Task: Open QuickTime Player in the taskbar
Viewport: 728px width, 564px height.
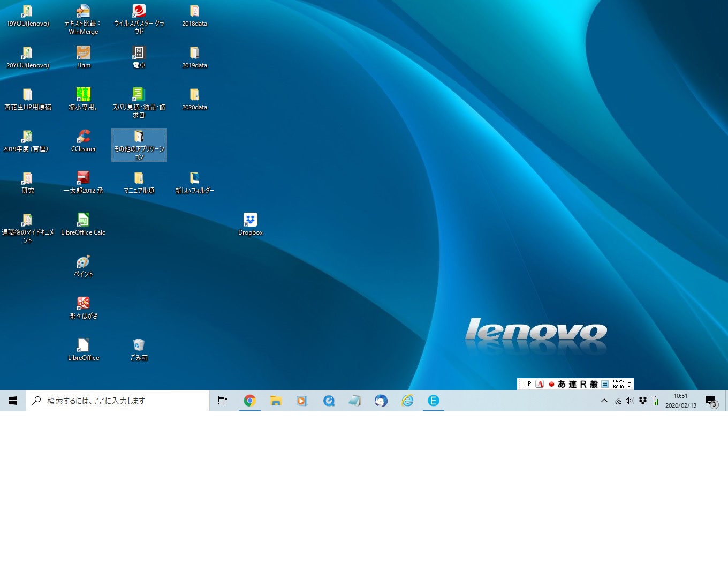Action: (x=329, y=401)
